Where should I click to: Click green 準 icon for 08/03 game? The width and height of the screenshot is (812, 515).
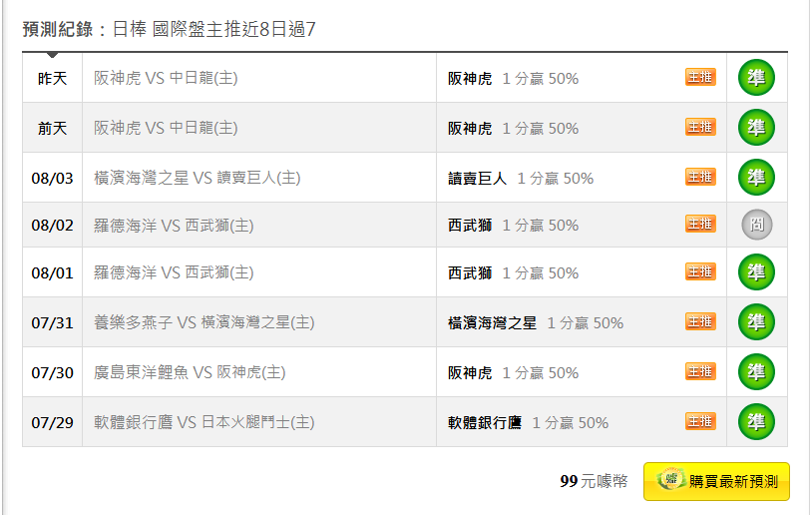click(756, 178)
